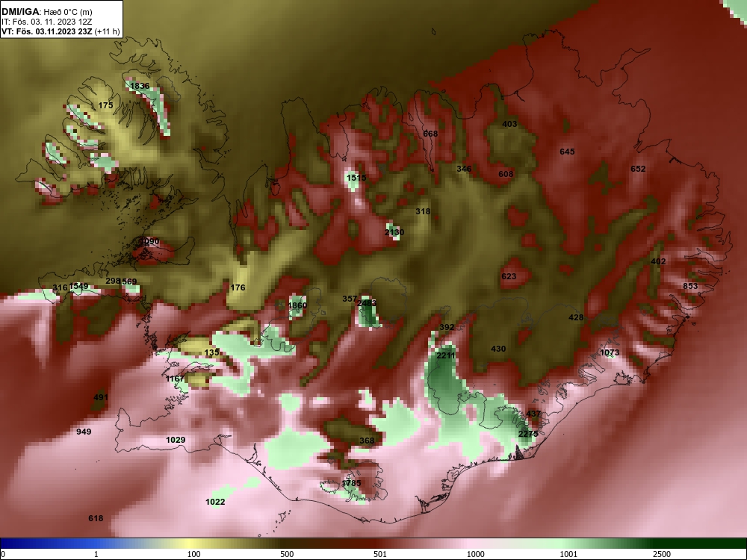Click the 1167 map value
This screenshot has height=560, width=747.
(x=175, y=379)
